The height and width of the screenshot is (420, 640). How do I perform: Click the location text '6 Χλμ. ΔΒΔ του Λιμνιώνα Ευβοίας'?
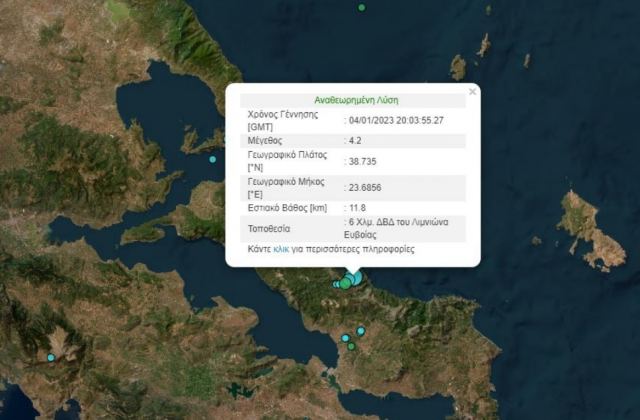click(x=396, y=228)
